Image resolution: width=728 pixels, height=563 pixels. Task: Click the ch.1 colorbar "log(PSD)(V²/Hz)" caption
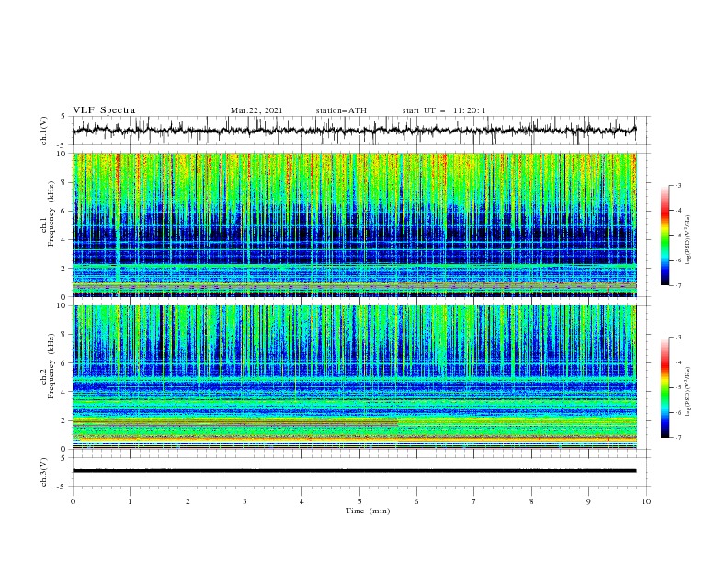point(688,240)
